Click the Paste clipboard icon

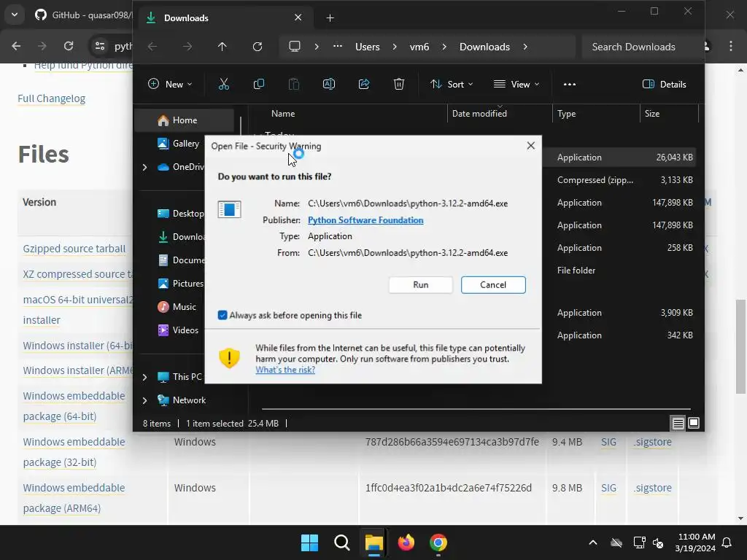[294, 85]
